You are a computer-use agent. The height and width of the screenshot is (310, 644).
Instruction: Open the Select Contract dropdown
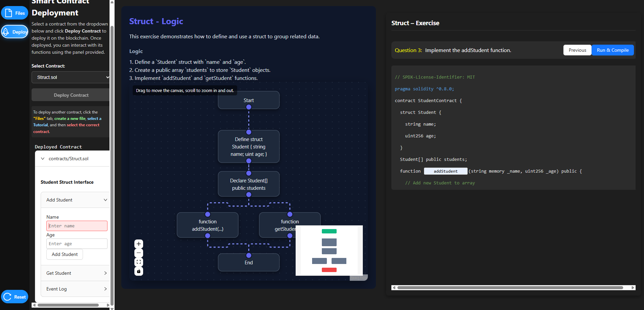pos(71,77)
